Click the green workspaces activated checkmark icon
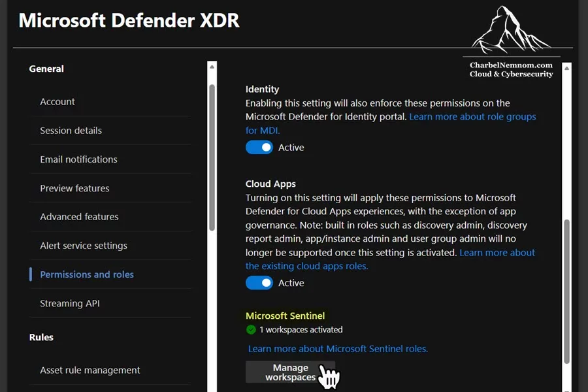Screen dimensions: 588x392 [x=251, y=330]
